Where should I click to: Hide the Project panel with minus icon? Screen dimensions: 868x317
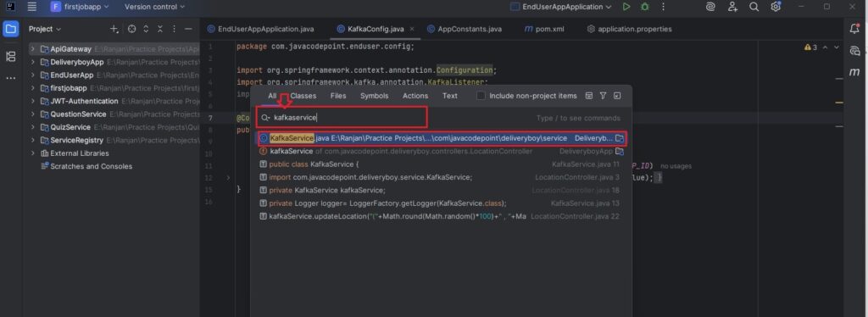tap(188, 29)
